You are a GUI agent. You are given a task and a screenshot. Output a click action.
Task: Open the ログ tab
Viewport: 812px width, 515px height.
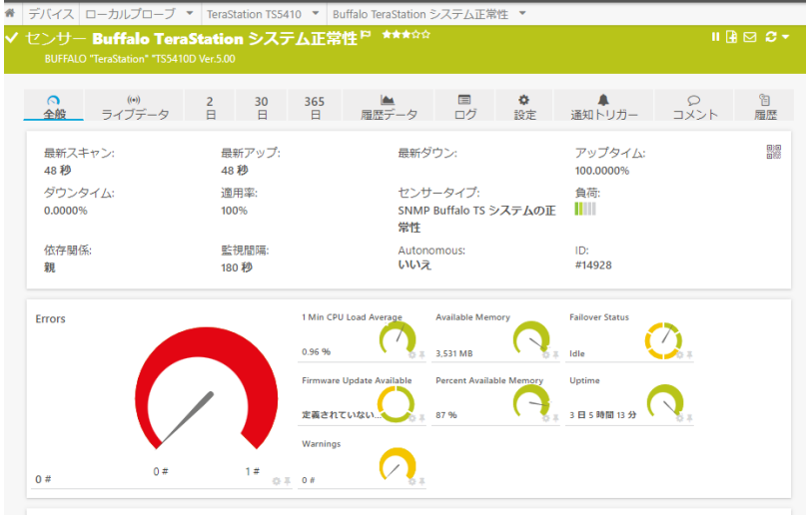point(465,106)
